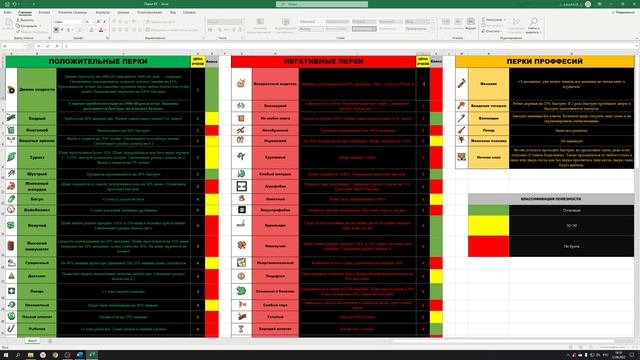Open Windows Start menu
Screen dimensions: 640x360
click(x=6, y=355)
